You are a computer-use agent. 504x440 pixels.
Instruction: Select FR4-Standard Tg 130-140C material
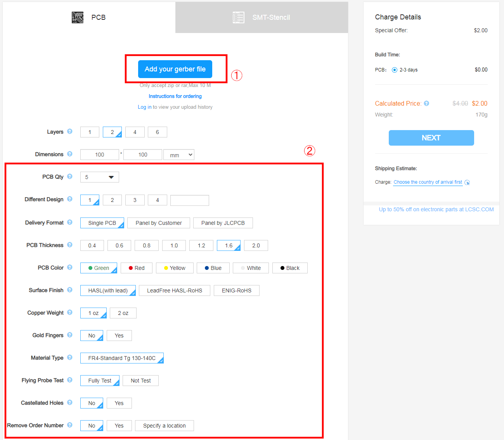tap(122, 358)
